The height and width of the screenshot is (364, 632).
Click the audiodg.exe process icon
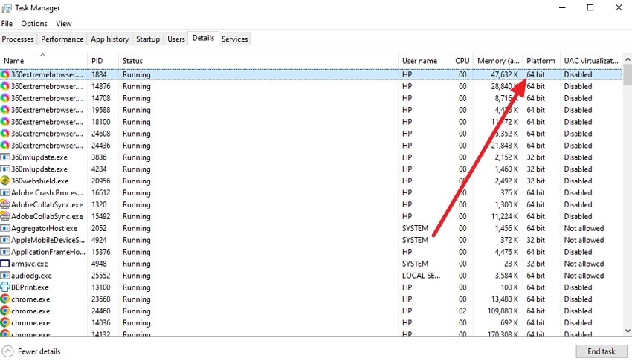point(5,276)
